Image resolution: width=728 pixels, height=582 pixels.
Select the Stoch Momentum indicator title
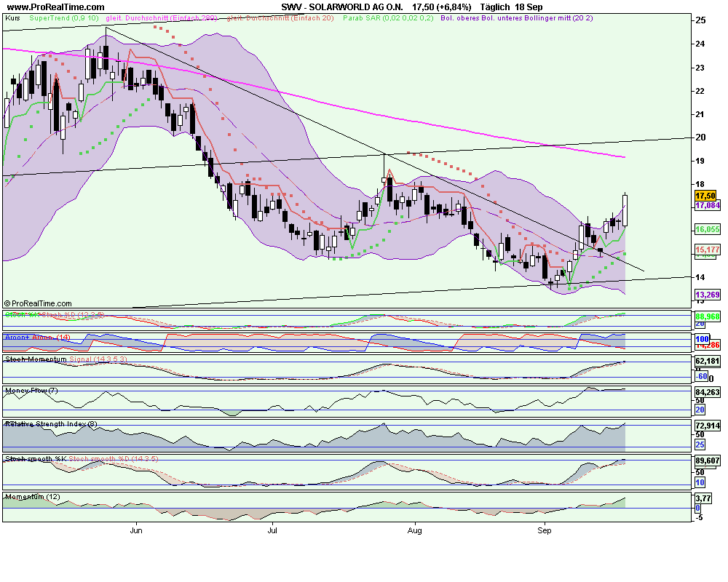(36, 359)
